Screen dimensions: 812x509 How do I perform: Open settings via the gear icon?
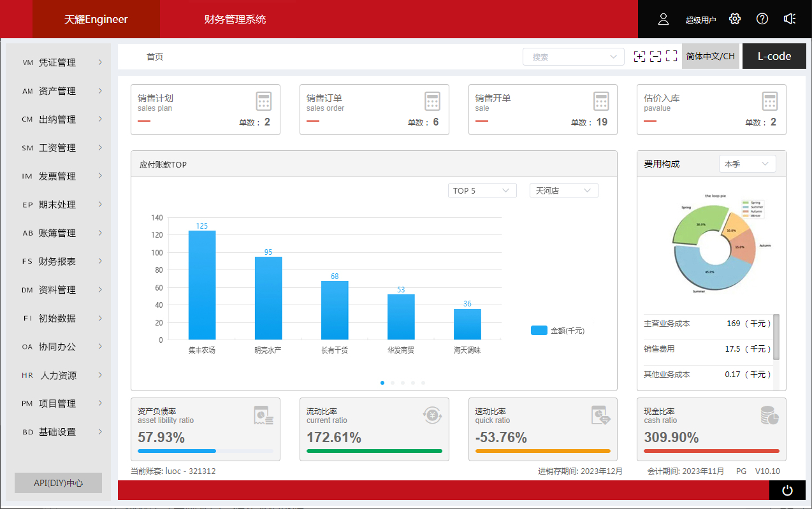point(735,19)
